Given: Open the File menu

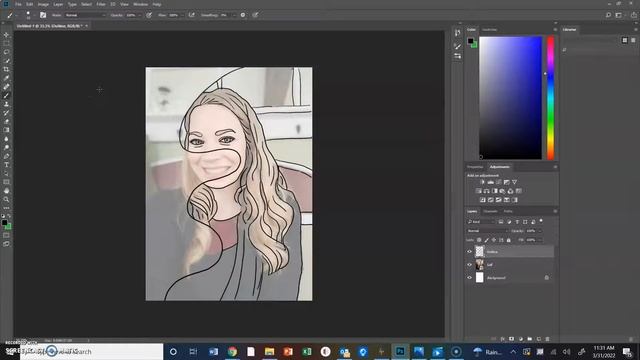Looking at the screenshot, I should pyautogui.click(x=18, y=4).
